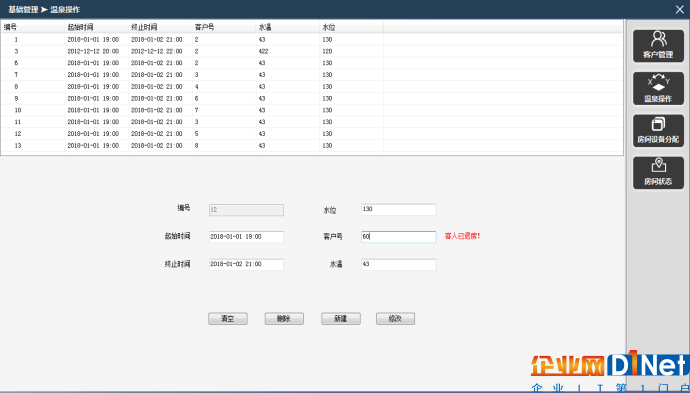Open 房间状态 from the sidebar

point(658,173)
